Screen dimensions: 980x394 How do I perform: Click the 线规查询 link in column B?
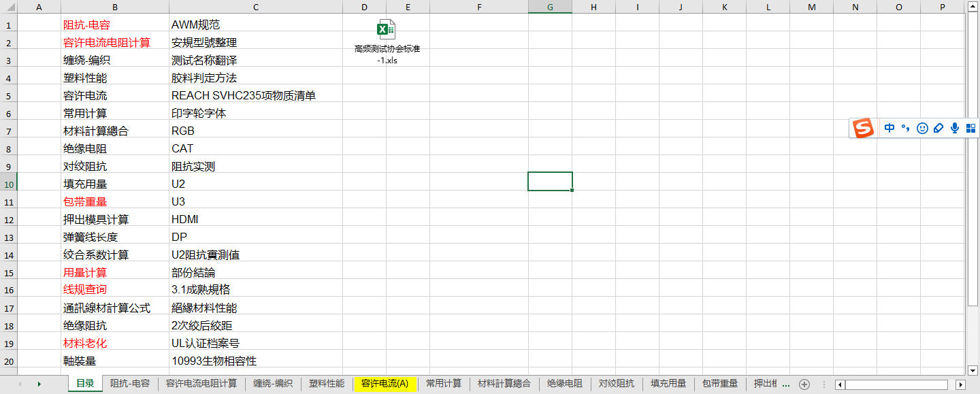pos(85,290)
